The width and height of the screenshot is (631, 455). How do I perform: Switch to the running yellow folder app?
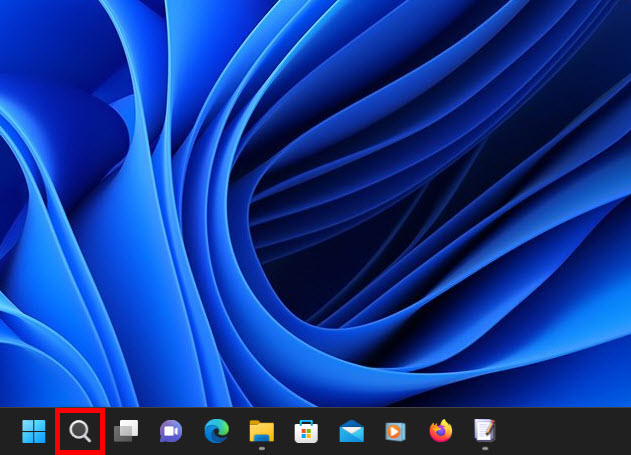coord(261,431)
